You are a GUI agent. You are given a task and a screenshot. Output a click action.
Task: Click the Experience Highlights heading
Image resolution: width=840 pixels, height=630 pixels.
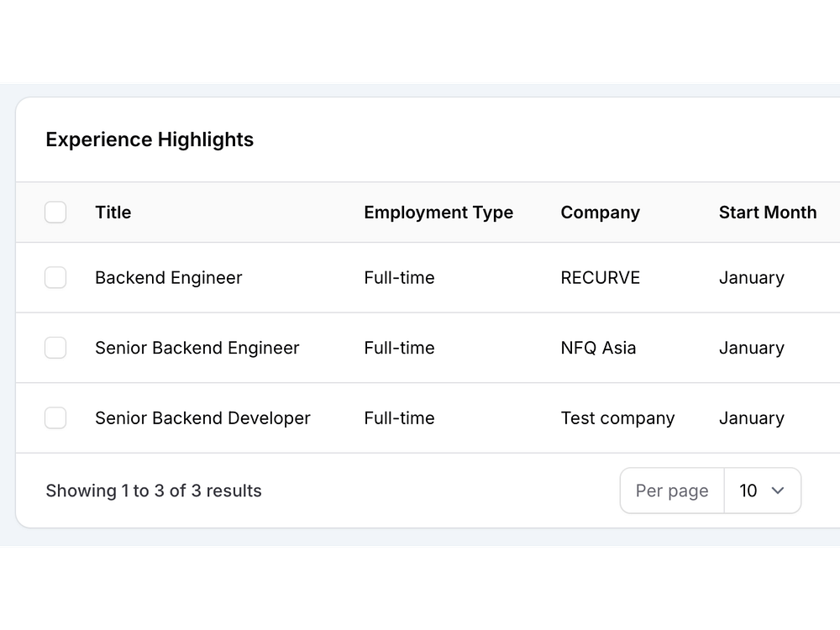pos(150,139)
